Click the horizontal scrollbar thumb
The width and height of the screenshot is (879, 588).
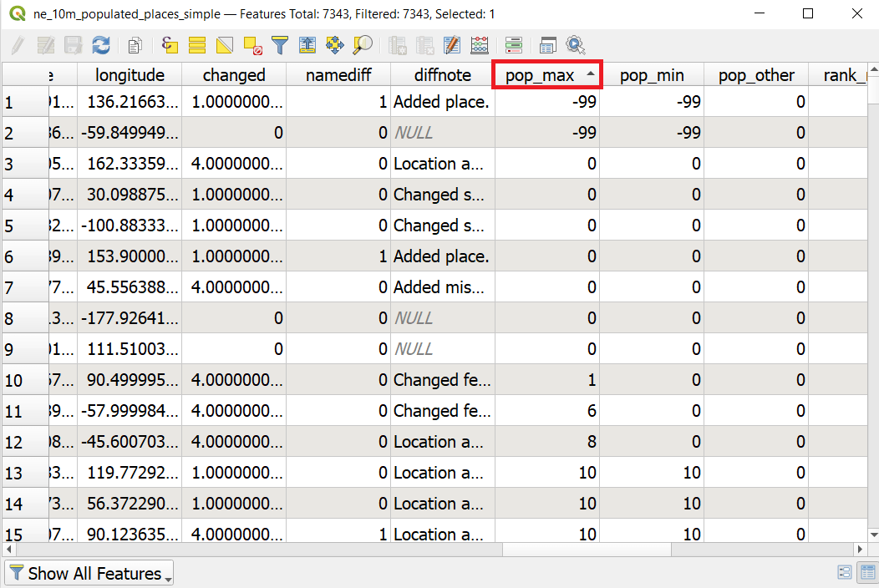[587, 550]
